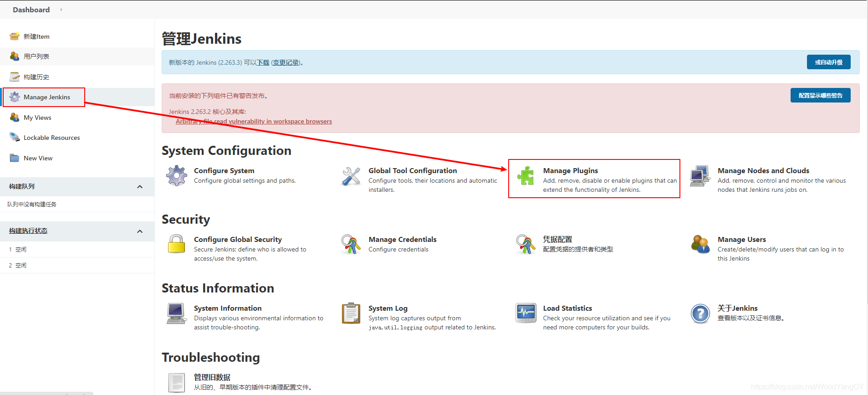Open the Configure Global Security title
Viewport: 868px width, 395px height.
tap(238, 239)
